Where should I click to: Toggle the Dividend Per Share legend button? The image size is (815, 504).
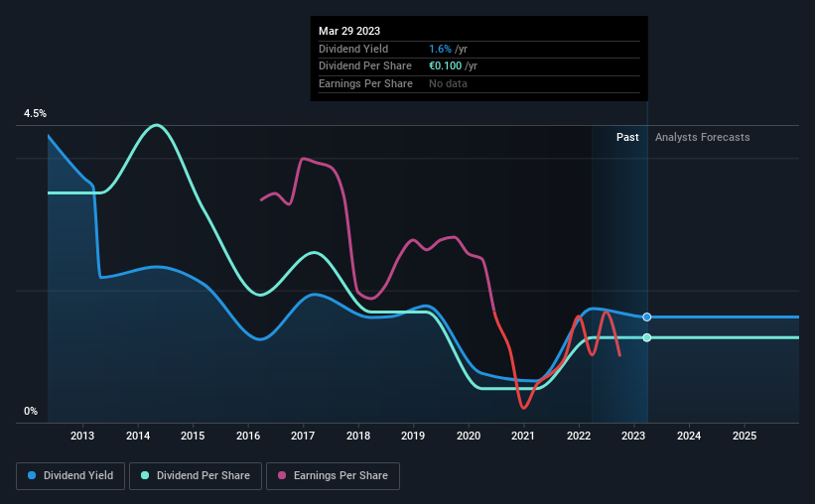click(196, 476)
